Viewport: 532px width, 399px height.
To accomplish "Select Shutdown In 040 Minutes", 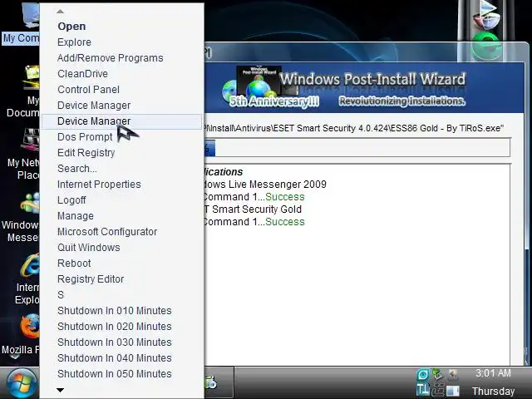I will click(115, 358).
